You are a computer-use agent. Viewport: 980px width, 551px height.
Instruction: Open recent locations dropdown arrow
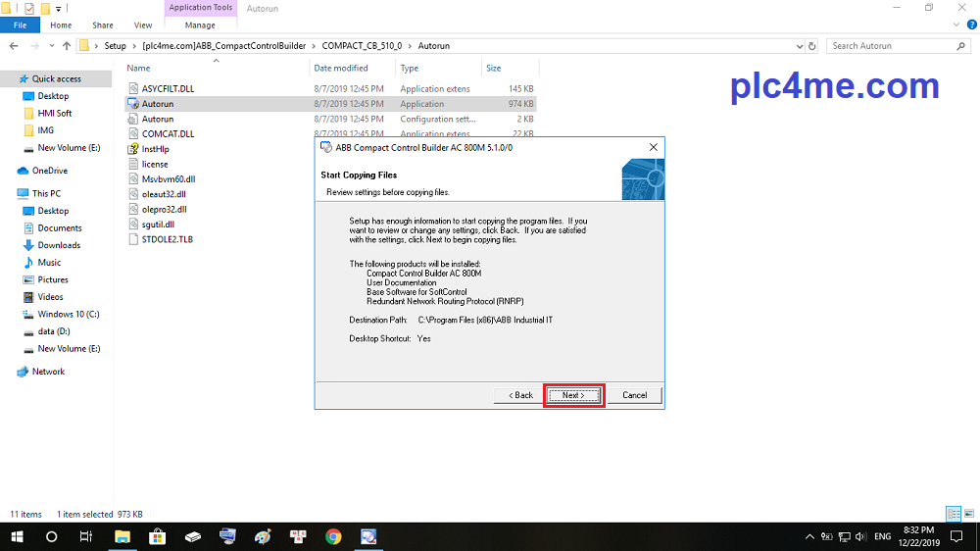point(51,46)
